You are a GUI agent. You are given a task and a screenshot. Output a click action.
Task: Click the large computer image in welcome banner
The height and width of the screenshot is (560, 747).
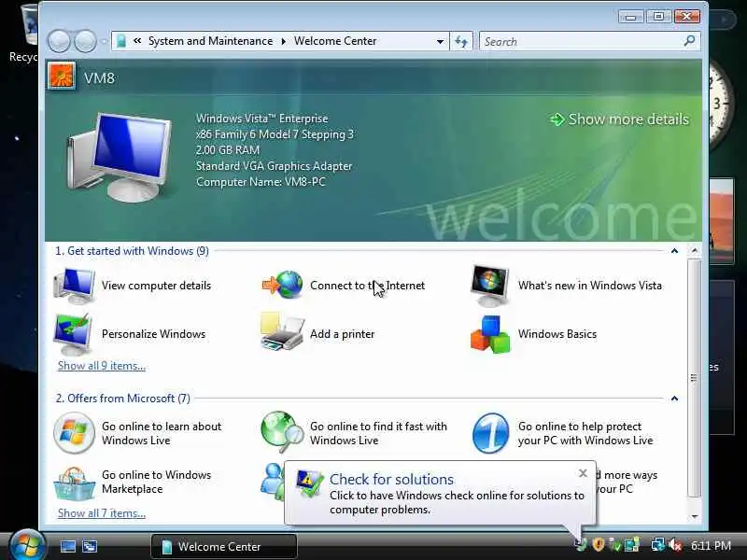[120, 158]
